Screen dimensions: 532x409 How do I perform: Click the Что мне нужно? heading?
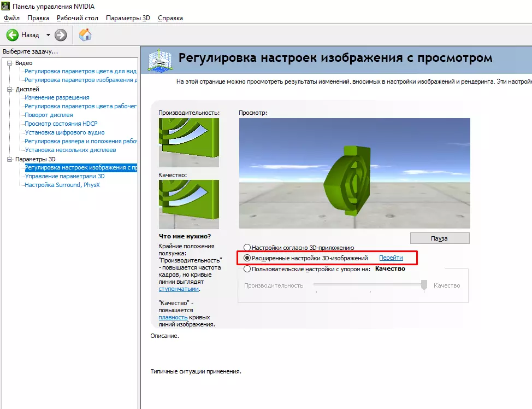185,236
